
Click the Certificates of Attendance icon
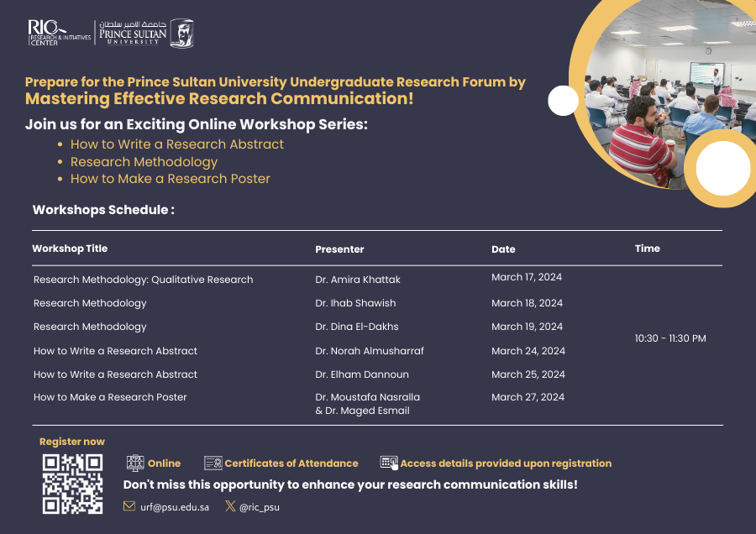click(213, 463)
